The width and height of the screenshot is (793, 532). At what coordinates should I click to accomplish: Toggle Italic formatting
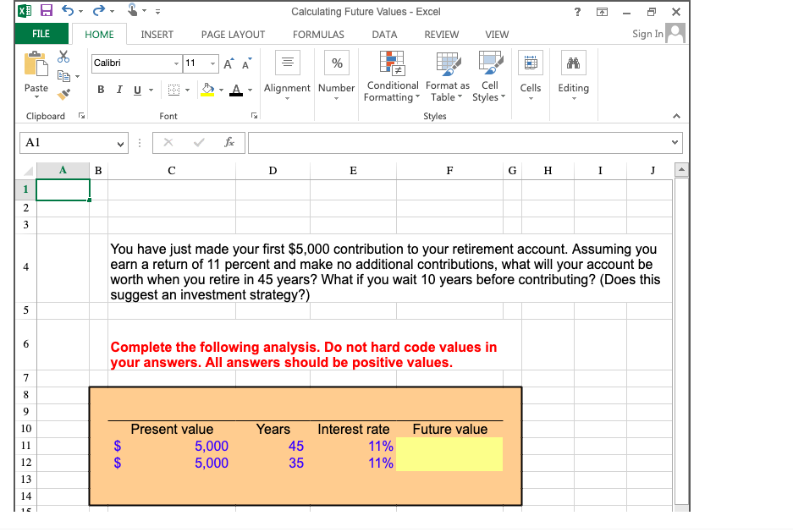tap(119, 90)
